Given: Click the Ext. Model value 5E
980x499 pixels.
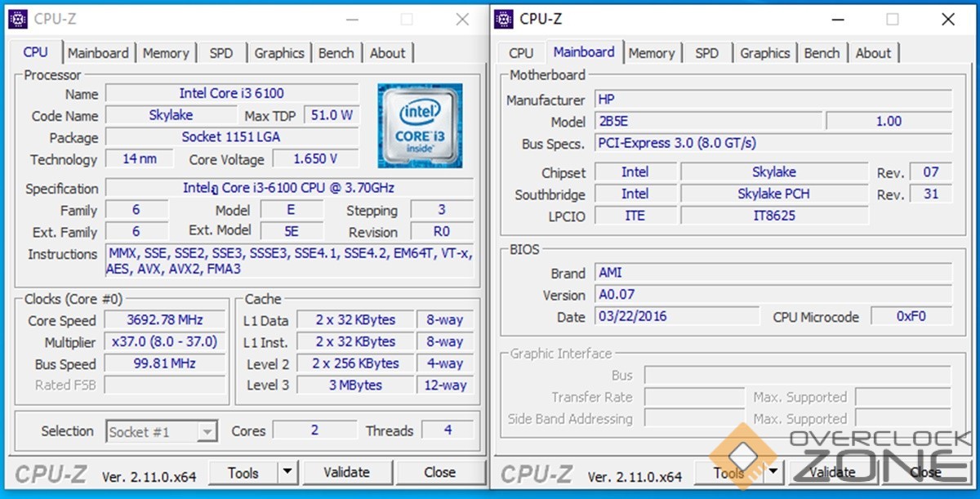Looking at the screenshot, I should (x=291, y=231).
